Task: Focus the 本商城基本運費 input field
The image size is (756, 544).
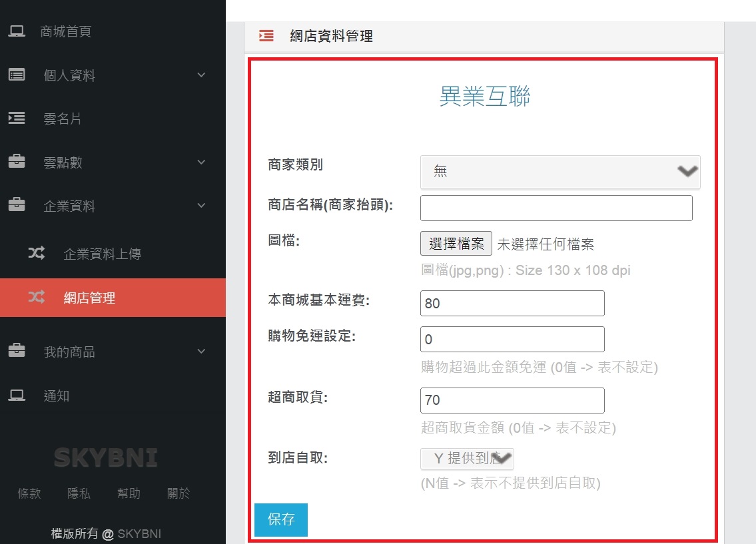Action: 512,303
